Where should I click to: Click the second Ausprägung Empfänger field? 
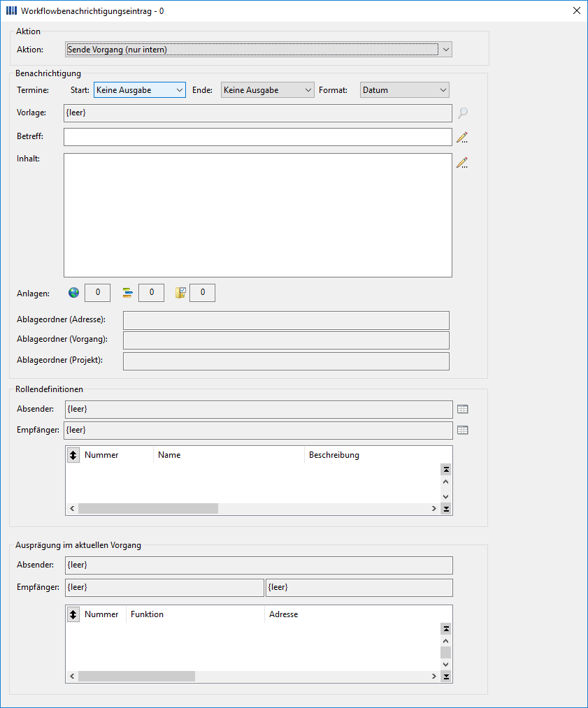click(x=359, y=588)
